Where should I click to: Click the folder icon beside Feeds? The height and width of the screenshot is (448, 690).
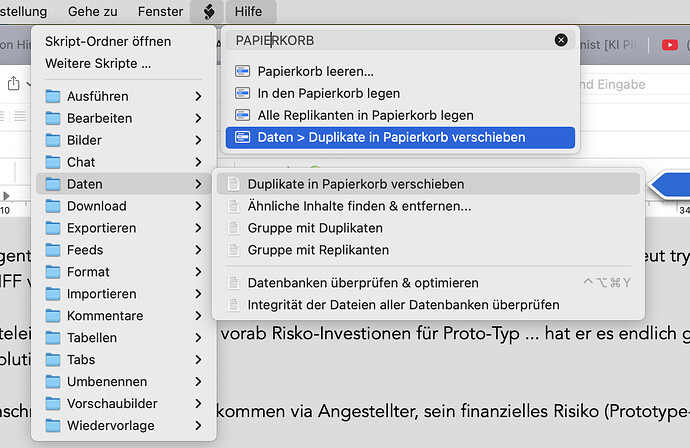pos(53,250)
